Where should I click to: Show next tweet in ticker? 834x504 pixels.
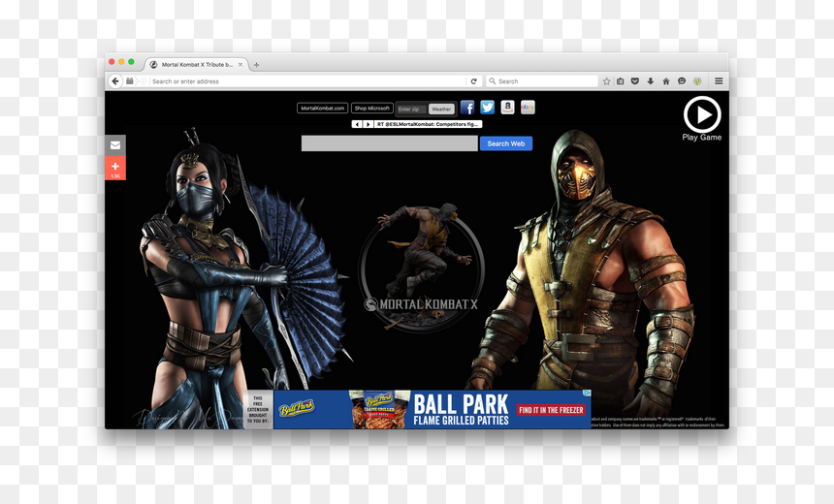coord(368,124)
